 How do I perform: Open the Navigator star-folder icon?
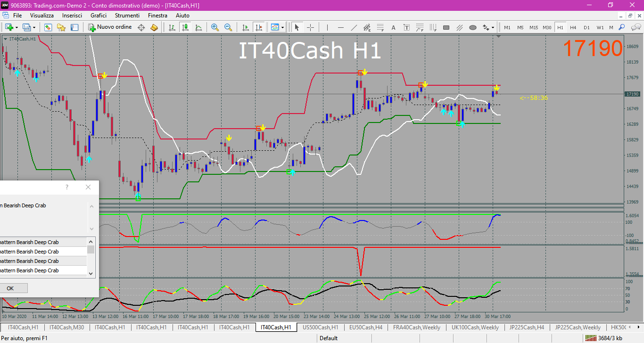[61, 27]
